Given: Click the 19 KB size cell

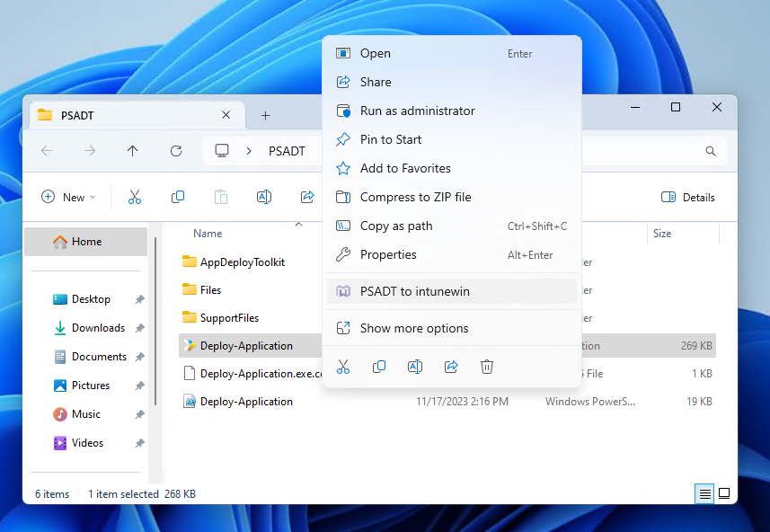Looking at the screenshot, I should pyautogui.click(x=699, y=402).
